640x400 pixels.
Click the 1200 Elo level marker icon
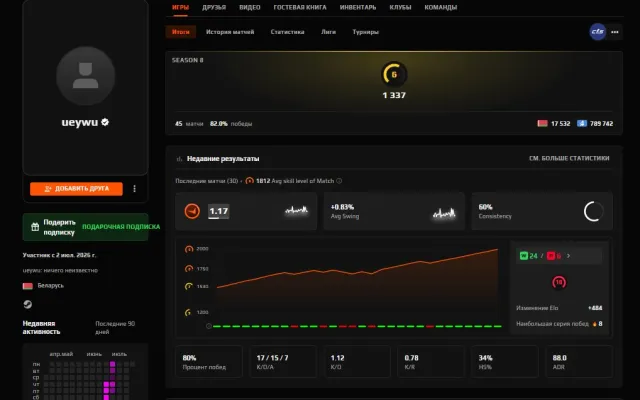[188, 312]
